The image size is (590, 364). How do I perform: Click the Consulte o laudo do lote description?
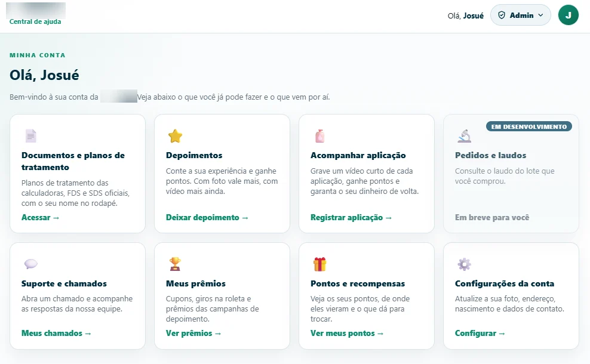tap(505, 176)
